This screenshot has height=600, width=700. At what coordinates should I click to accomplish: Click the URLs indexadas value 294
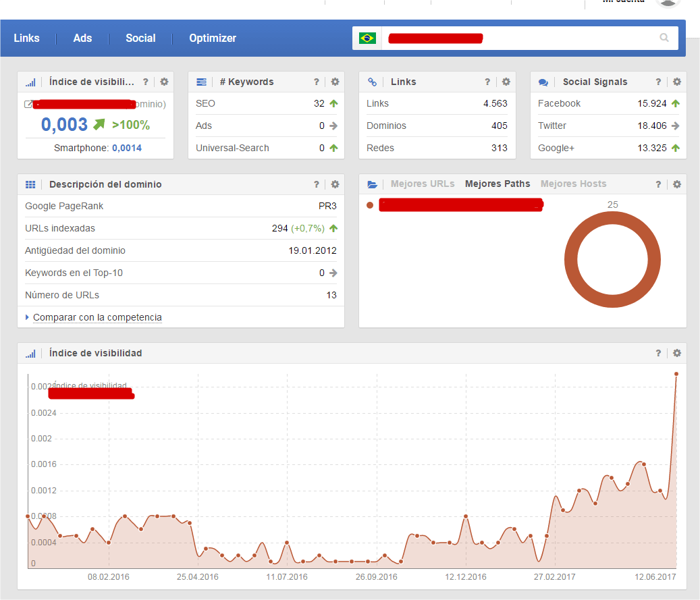280,229
